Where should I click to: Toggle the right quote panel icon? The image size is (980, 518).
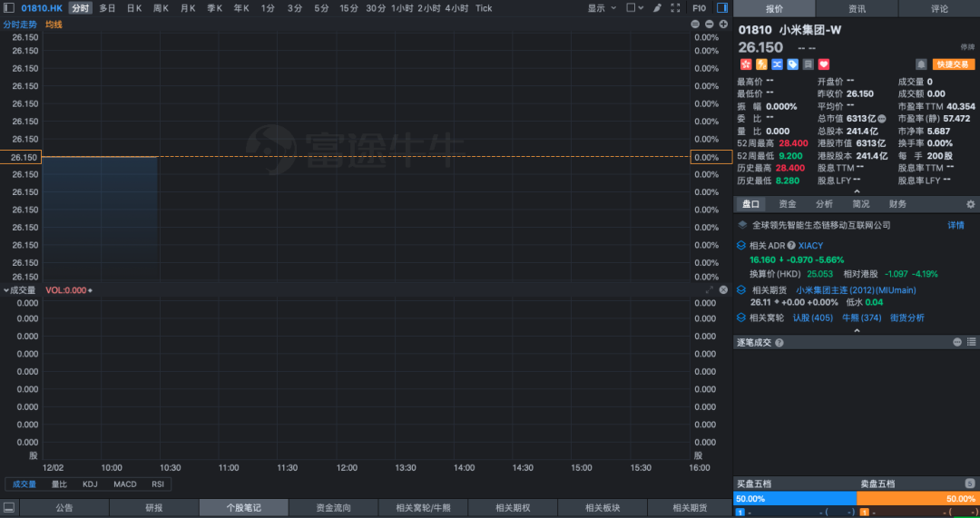click(722, 8)
